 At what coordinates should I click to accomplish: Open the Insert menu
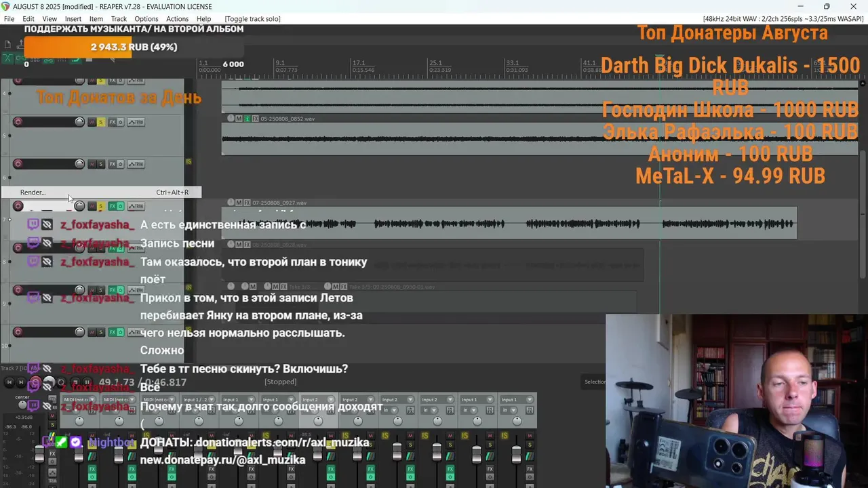73,19
